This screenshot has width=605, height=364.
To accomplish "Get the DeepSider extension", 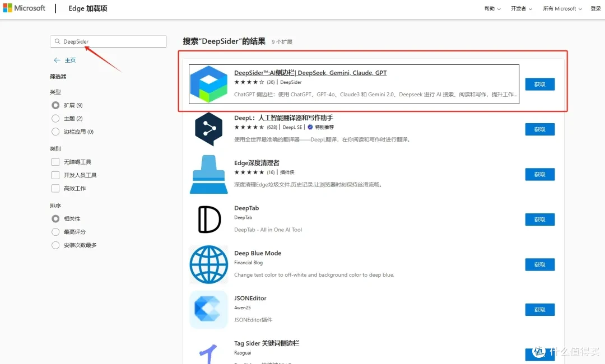I will [x=540, y=84].
